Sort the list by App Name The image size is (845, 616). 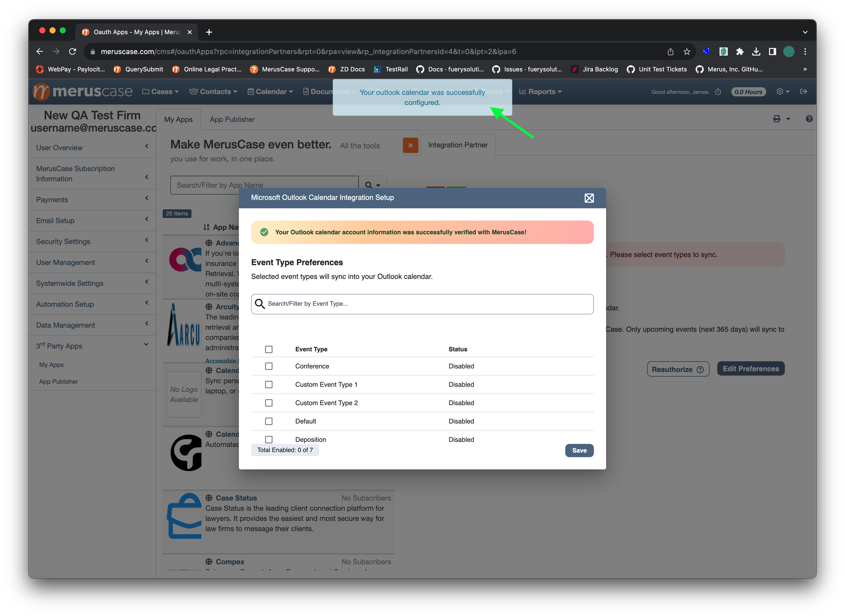[x=221, y=227]
